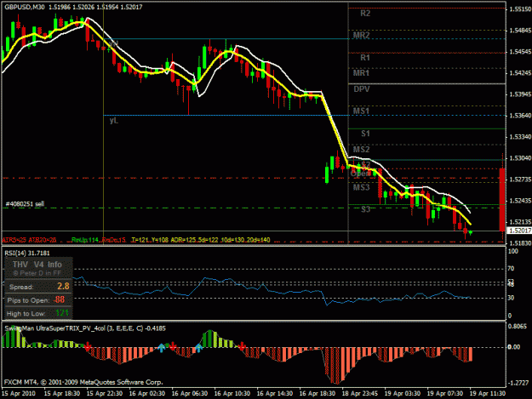Select the 1.54545 price axis label
This screenshot has height=399, width=532.
(x=520, y=52)
